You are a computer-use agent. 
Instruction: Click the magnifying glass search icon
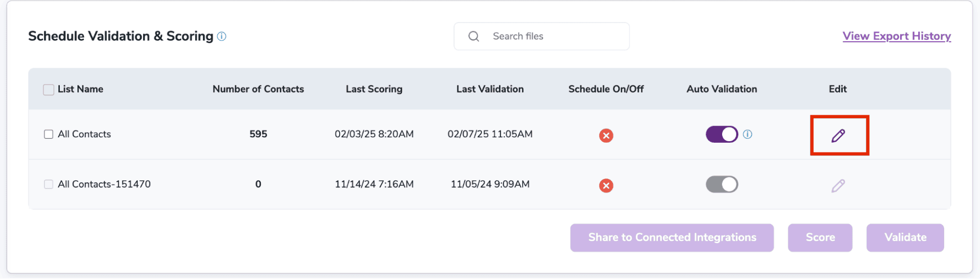point(474,36)
